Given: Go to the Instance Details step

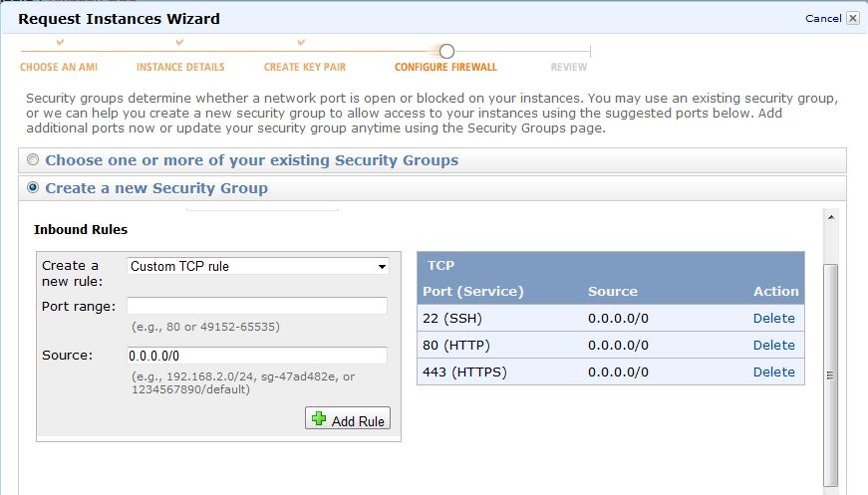Looking at the screenshot, I should (180, 67).
